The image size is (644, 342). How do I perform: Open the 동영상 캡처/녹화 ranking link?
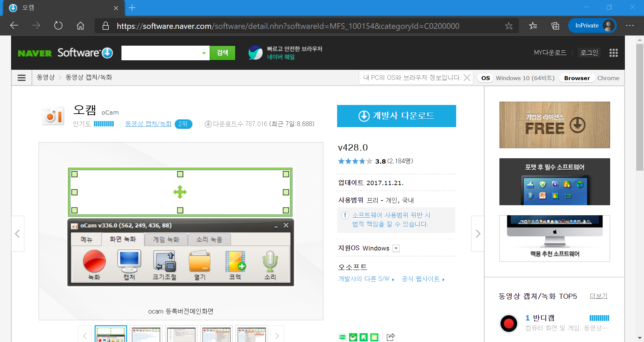(x=148, y=124)
